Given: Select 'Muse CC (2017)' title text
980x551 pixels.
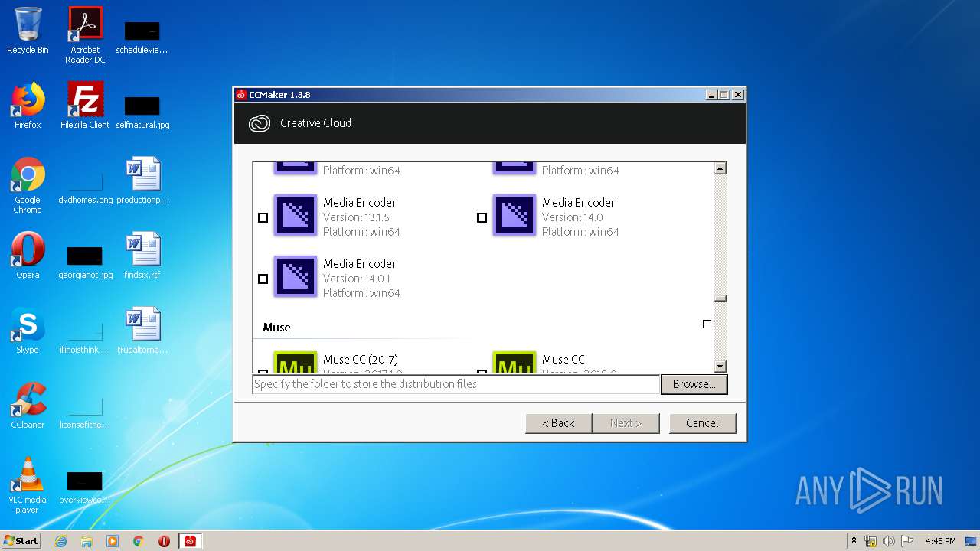Looking at the screenshot, I should [x=361, y=360].
